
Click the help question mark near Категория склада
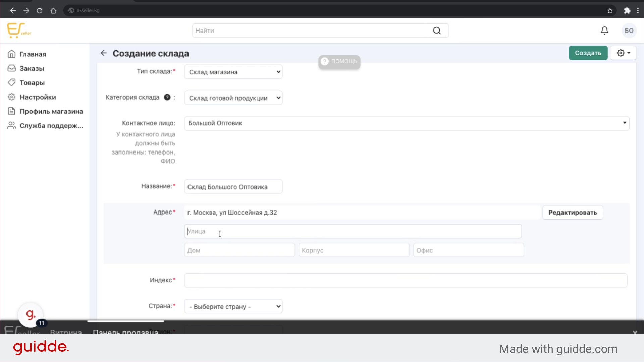[167, 97]
